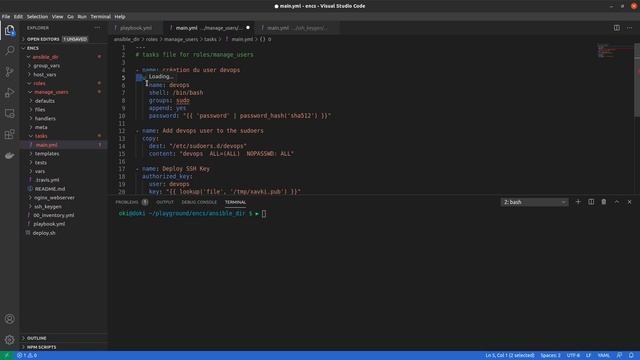Create a new terminal with plus icon

pyautogui.click(x=578, y=202)
